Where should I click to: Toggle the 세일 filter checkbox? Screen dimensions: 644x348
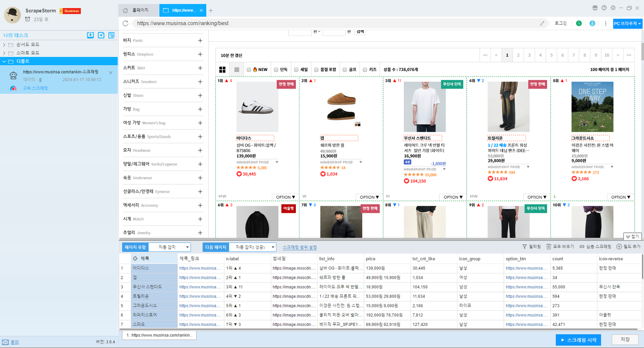[296, 70]
